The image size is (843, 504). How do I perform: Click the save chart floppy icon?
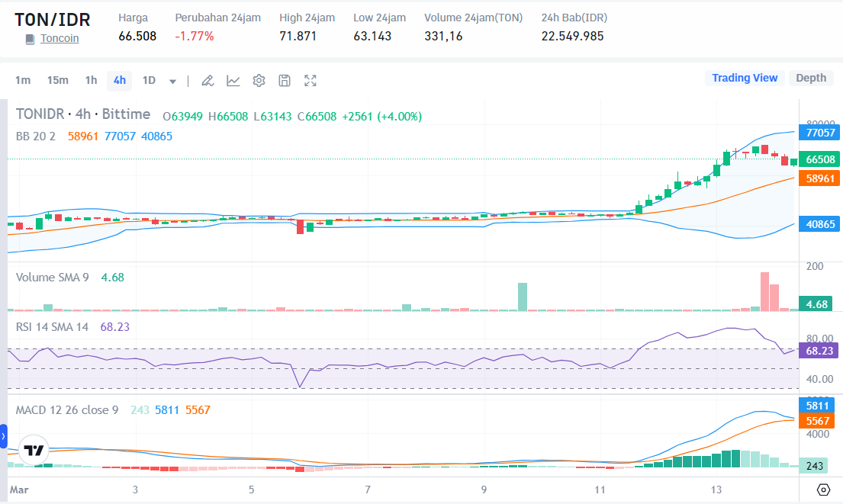tap(285, 81)
